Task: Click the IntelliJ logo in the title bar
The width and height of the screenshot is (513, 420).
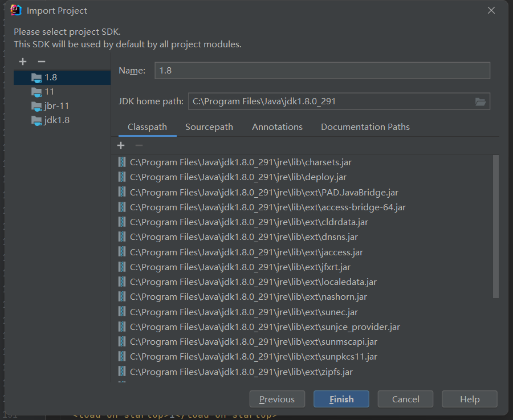Action: 16,10
